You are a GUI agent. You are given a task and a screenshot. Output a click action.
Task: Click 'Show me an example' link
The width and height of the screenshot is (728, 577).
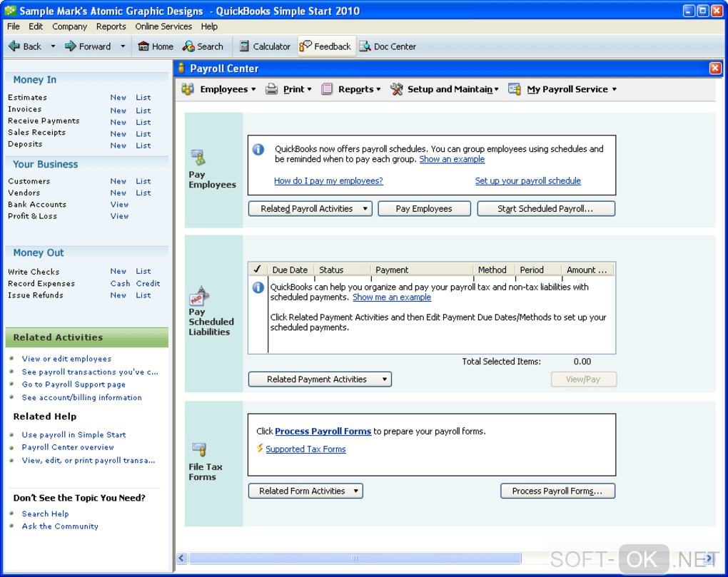pyautogui.click(x=392, y=297)
